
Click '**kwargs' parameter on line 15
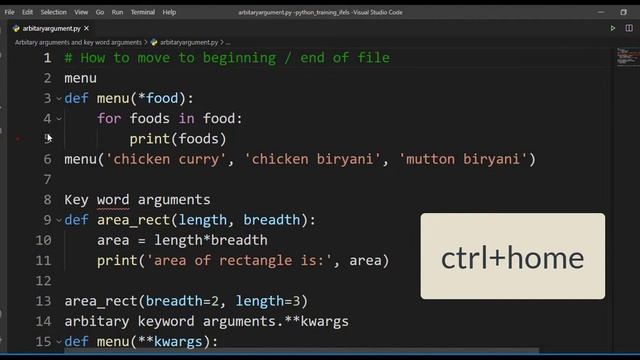click(170, 342)
